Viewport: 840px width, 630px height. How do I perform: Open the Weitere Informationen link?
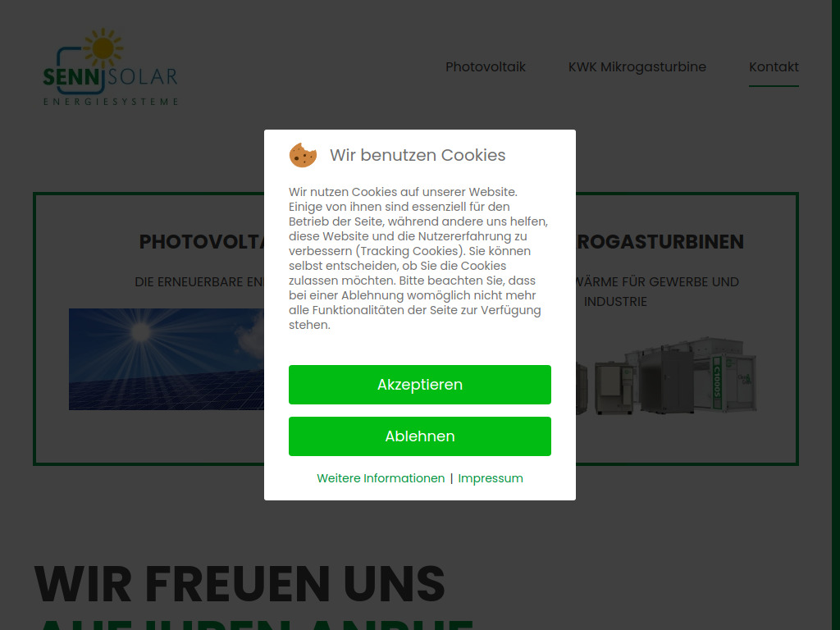(381, 477)
